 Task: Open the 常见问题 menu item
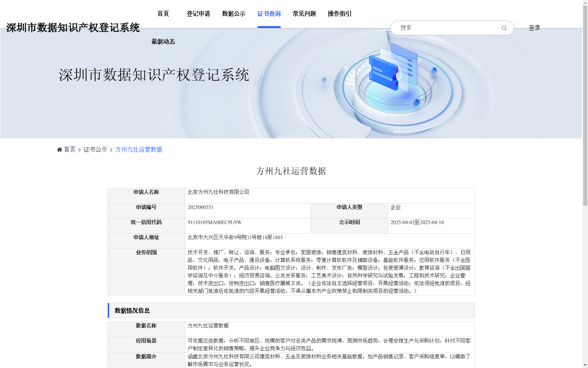(304, 14)
